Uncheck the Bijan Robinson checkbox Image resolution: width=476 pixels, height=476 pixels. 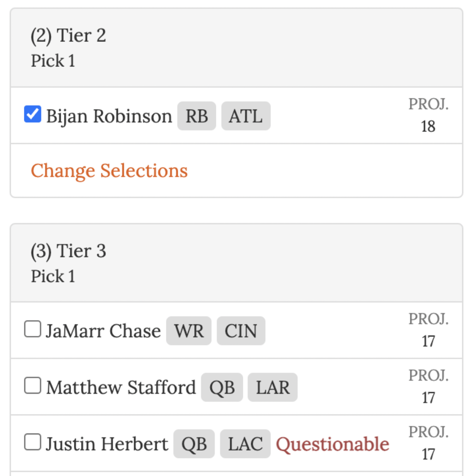point(33,114)
